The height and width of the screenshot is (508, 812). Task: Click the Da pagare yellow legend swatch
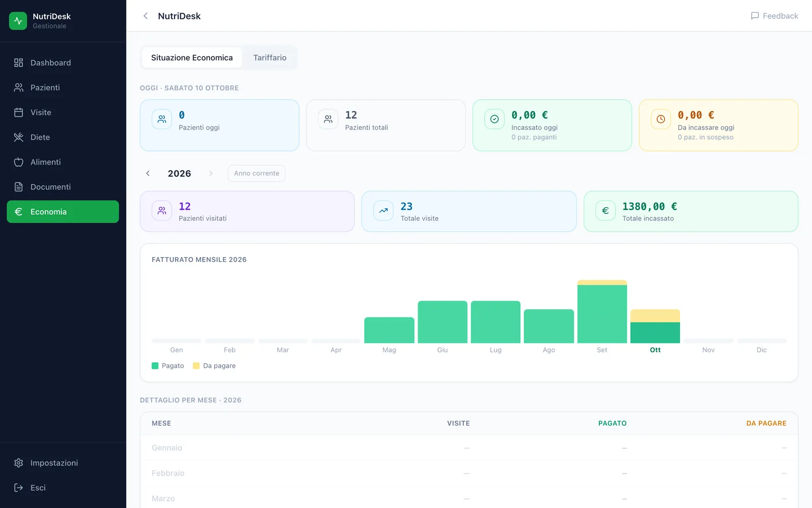[196, 366]
